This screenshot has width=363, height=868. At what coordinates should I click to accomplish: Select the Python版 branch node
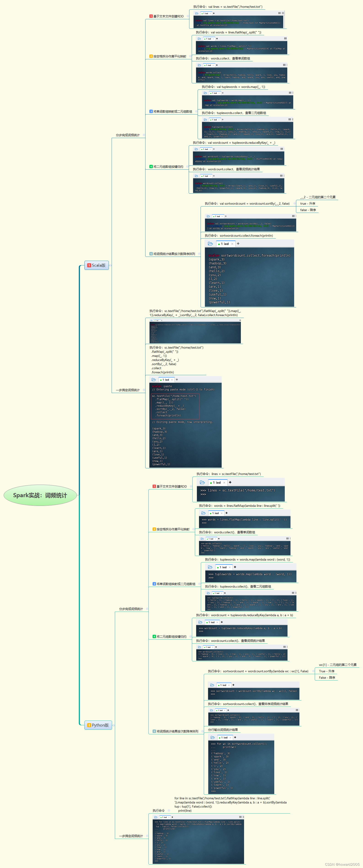98,725
